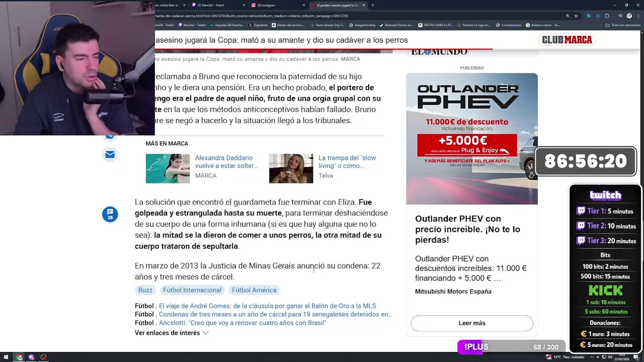Open the Nancla3 - Twitch bookmark
The width and height of the screenshot is (644, 362).
pyautogui.click(x=192, y=25)
